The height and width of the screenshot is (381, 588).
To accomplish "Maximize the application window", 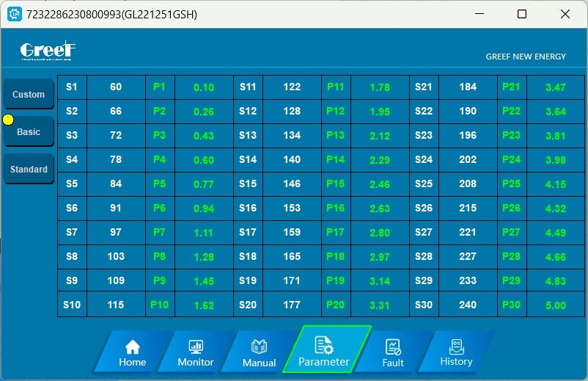I will (x=522, y=14).
